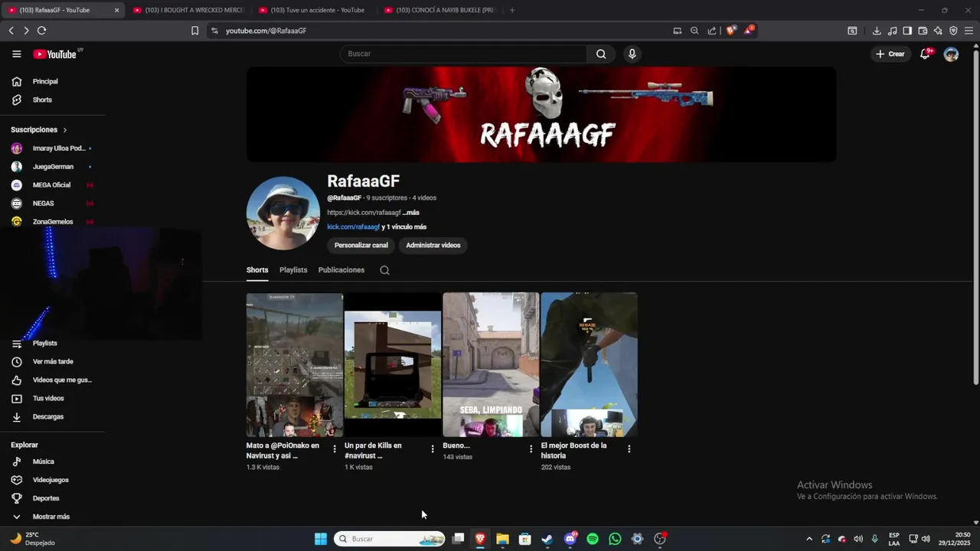Viewport: 980px width, 551px height.
Task: Expand sidebar with 'Mostrar más'
Action: tap(51, 517)
